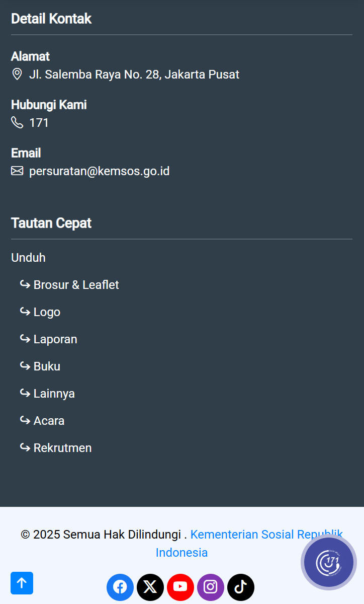Open the Brosur & Leaflet link

pos(76,285)
